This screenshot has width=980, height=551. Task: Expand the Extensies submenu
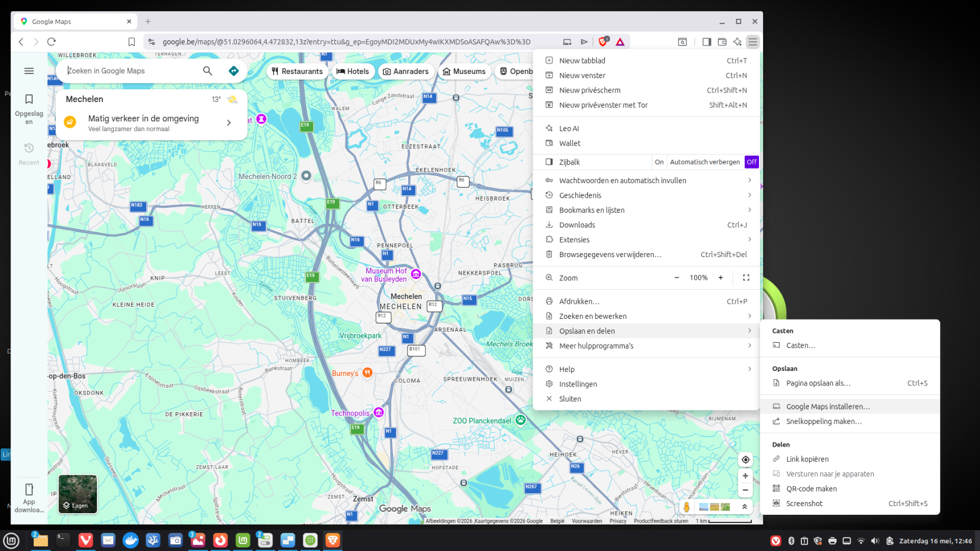pyautogui.click(x=646, y=240)
